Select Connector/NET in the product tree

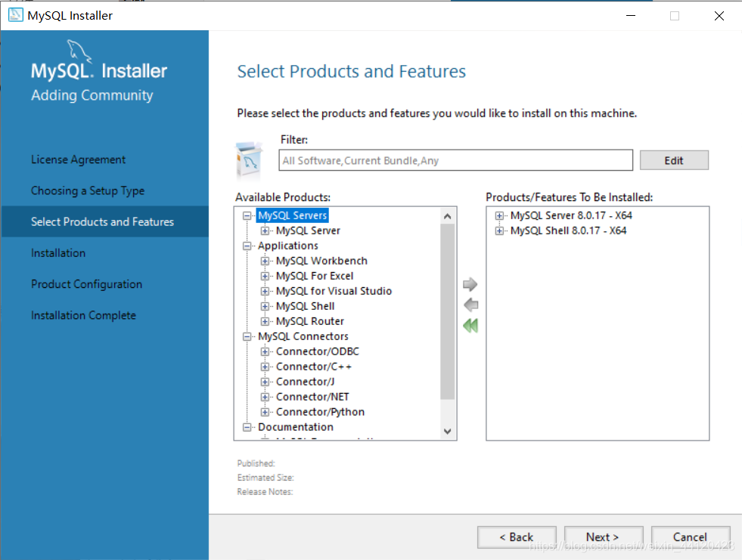click(313, 398)
